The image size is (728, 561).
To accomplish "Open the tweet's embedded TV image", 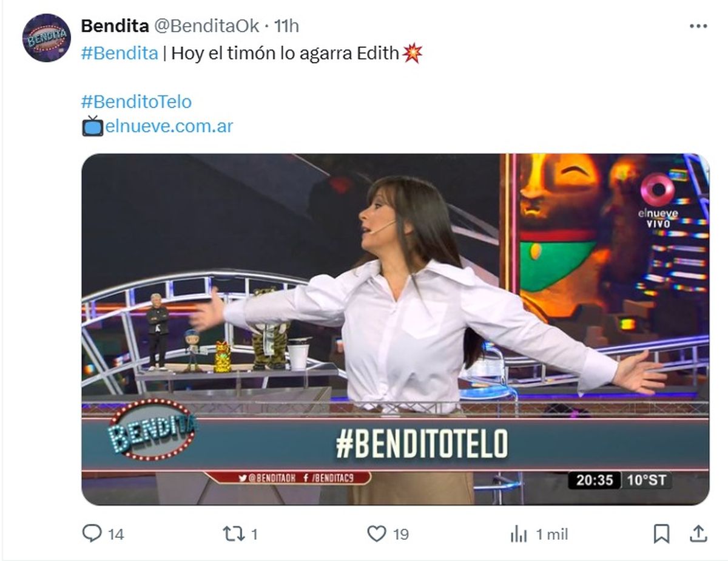I will click(x=395, y=329).
